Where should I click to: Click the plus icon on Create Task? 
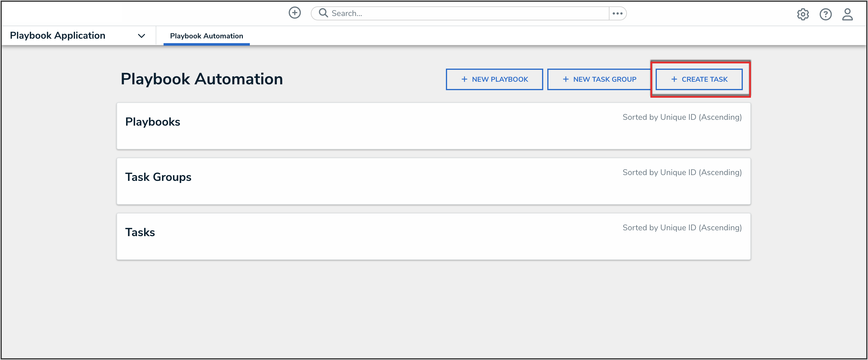674,79
